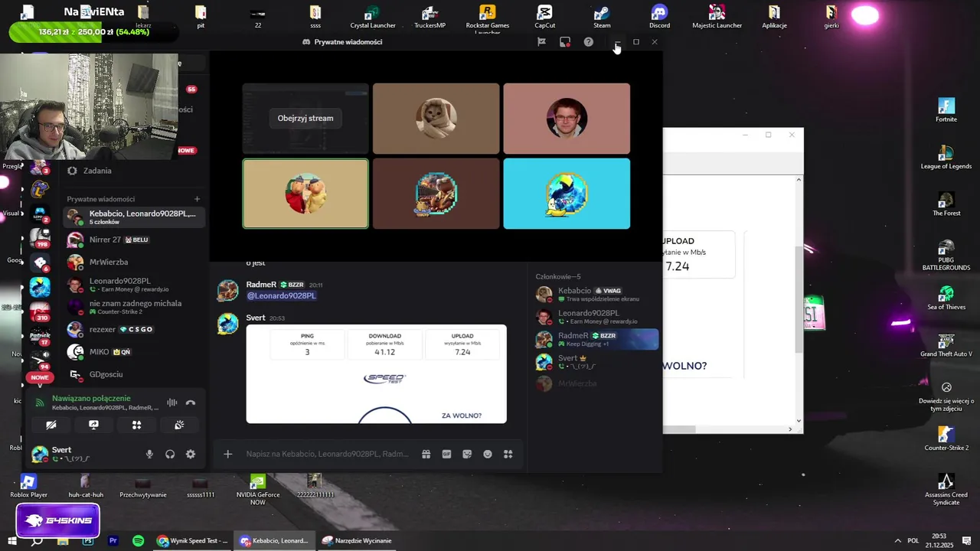980x551 pixels.
Task: Mute the microphone next to Svert
Action: [149, 454]
